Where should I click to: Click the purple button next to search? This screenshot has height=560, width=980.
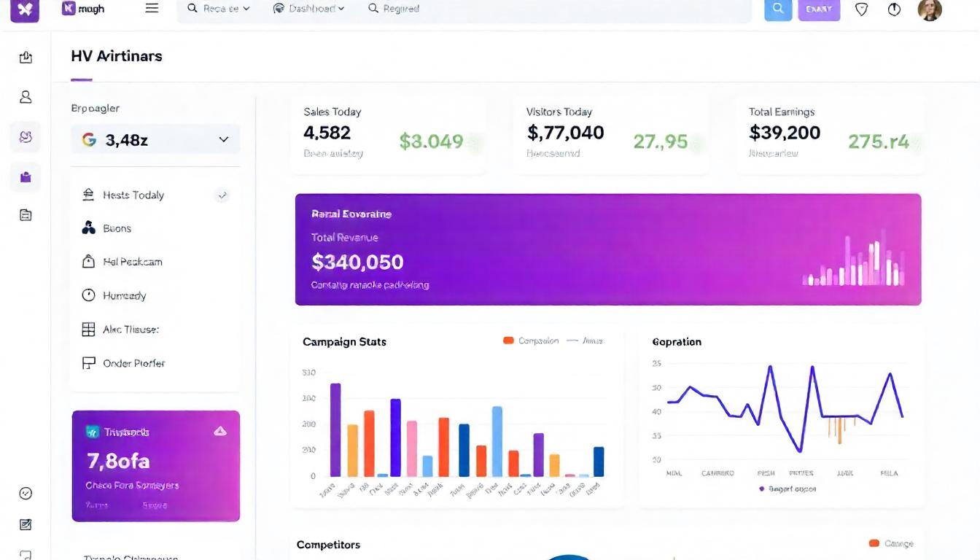coord(819,9)
